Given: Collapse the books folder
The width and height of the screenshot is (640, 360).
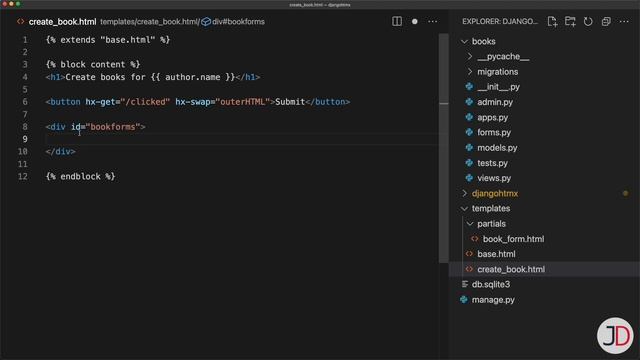Looking at the screenshot, I should pyautogui.click(x=464, y=41).
